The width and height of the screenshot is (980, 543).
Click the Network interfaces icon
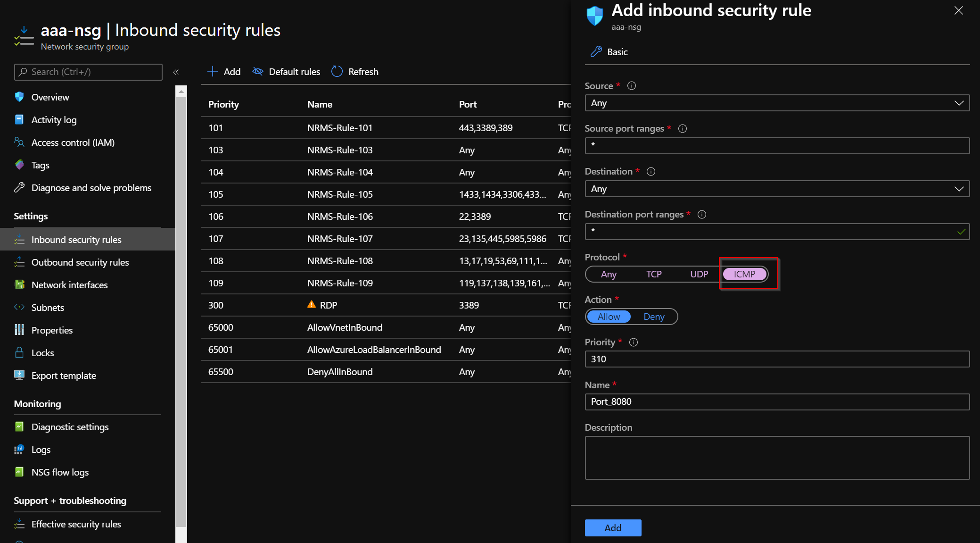[19, 284]
